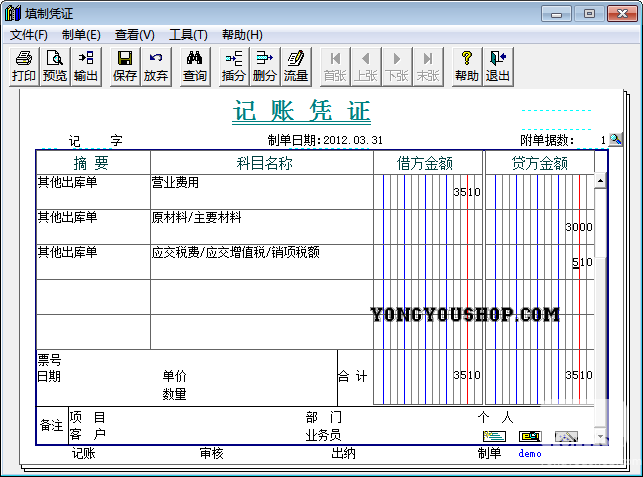Delete entry line with 删分 icon

point(265,66)
